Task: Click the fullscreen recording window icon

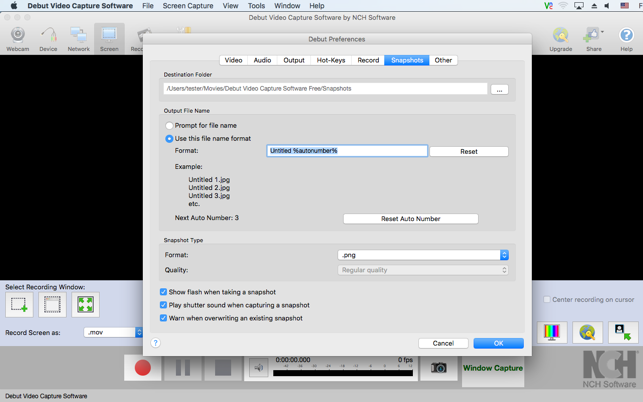Action: tap(86, 305)
